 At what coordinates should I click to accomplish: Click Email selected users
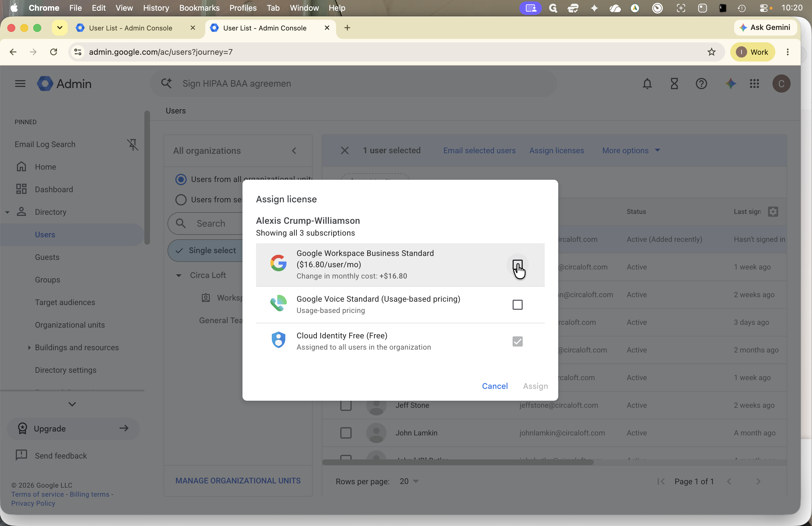[x=479, y=151]
